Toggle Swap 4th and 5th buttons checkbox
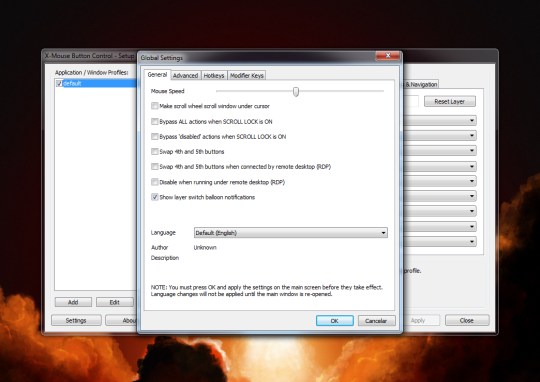540x382 pixels. click(155, 152)
